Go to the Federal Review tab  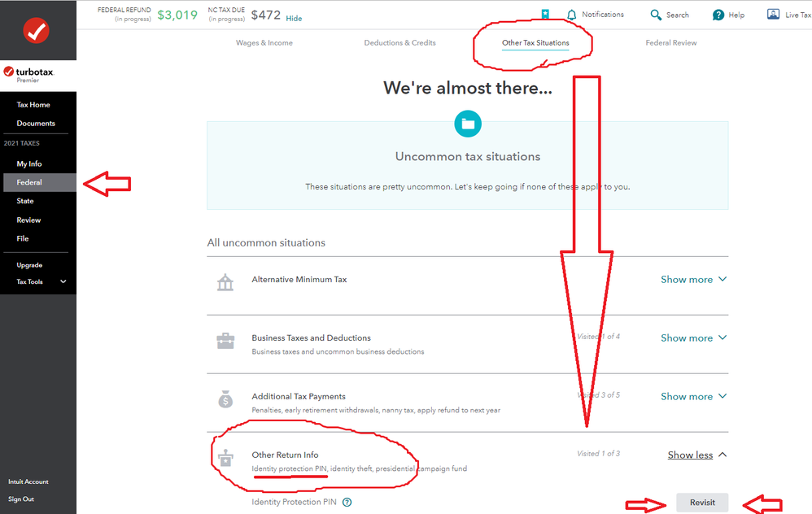click(670, 43)
